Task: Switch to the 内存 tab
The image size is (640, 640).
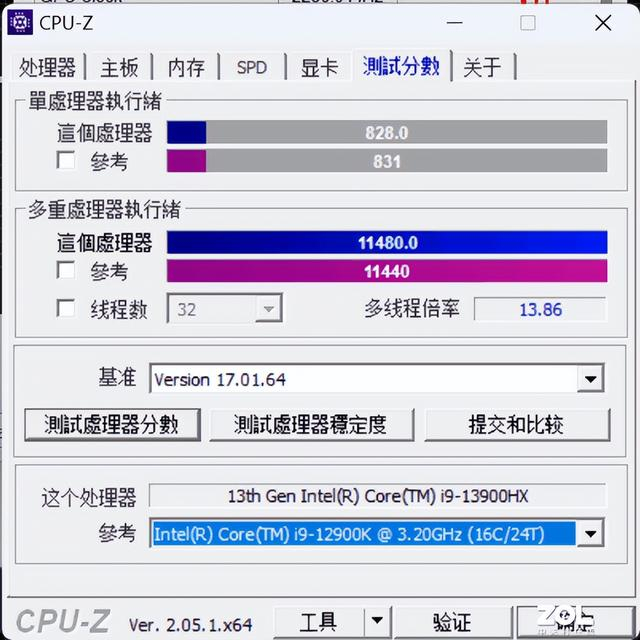Action: [186, 67]
